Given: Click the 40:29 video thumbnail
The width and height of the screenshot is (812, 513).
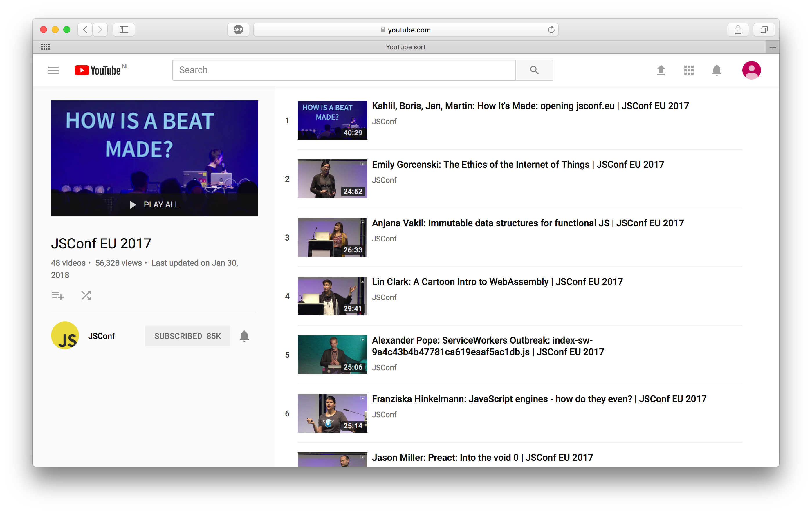Looking at the screenshot, I should (x=333, y=120).
